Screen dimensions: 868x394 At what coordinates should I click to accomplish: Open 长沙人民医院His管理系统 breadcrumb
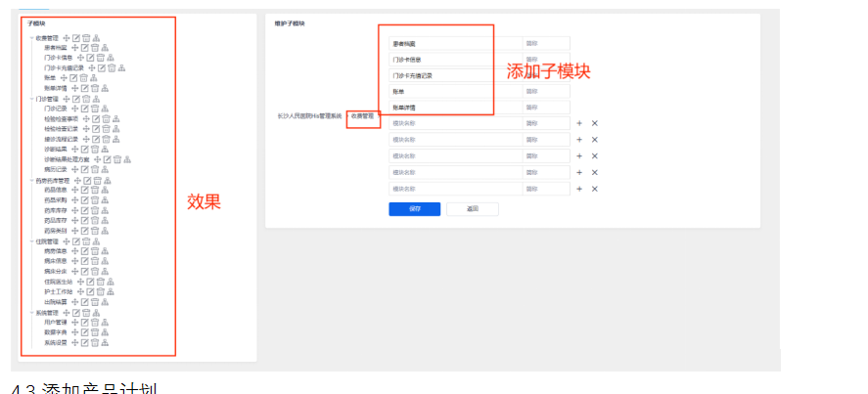pos(309,116)
